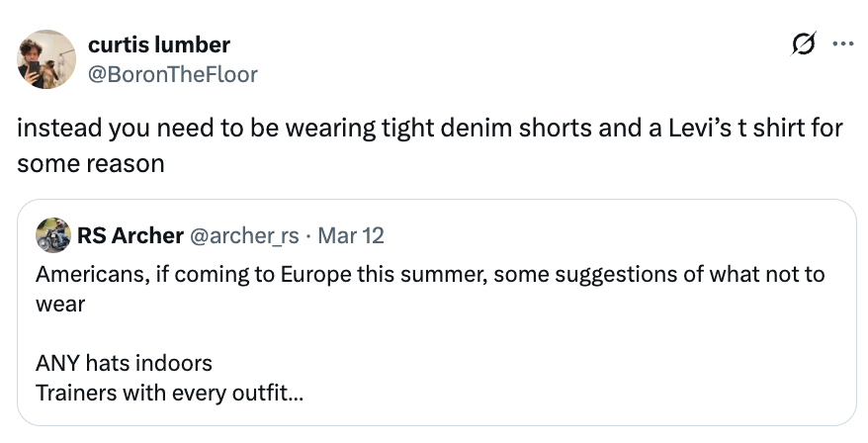Open Grok actions icon on the tweet
Viewport: 868px width, 443px height.
806,44
